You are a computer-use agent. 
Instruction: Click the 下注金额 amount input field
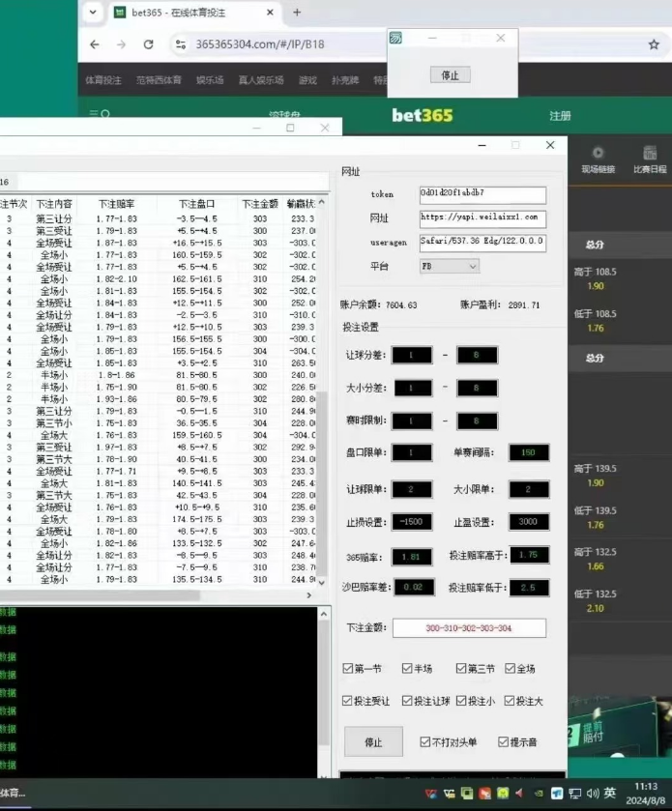[469, 628]
